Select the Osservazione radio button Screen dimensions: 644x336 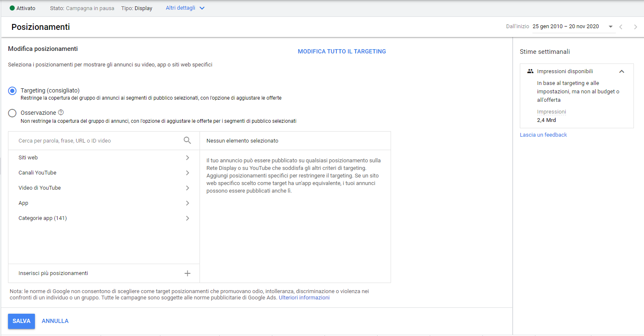(x=12, y=113)
